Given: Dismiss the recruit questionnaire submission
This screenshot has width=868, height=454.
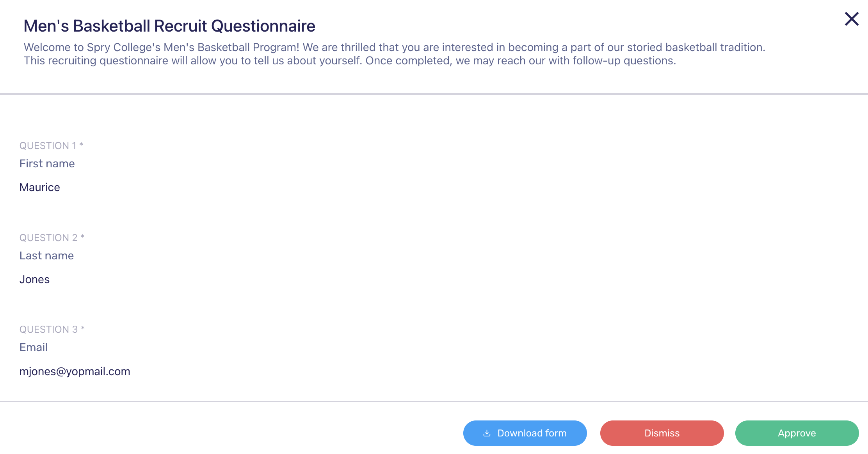Looking at the screenshot, I should click(x=662, y=433).
